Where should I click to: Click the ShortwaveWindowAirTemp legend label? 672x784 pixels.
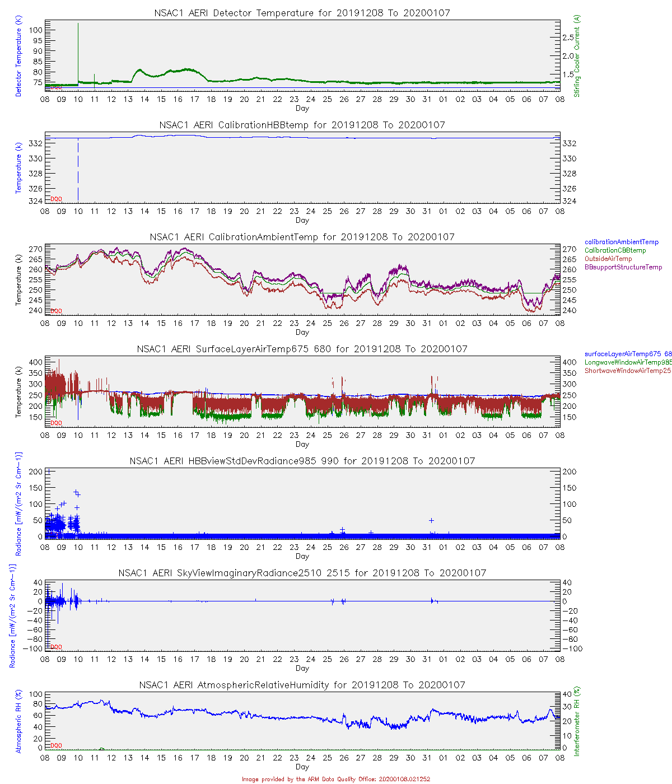pyautogui.click(x=627, y=371)
